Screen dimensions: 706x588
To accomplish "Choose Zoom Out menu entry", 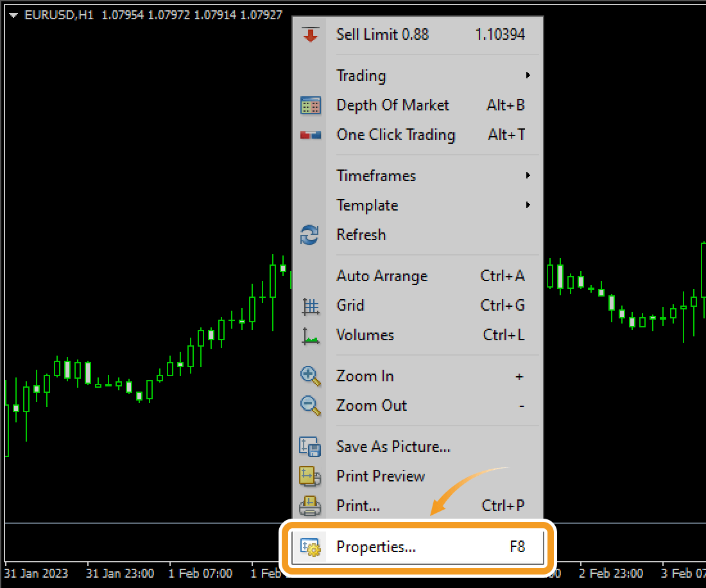I will 418,405.
